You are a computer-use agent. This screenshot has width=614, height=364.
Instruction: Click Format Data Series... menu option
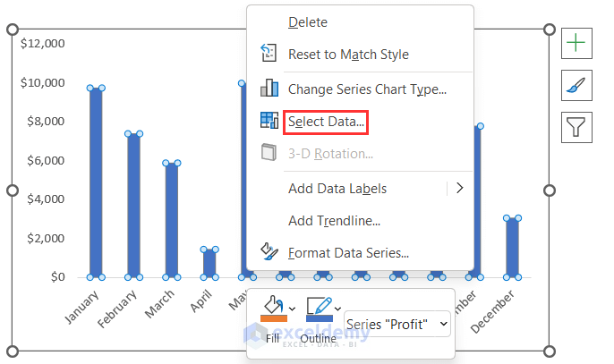(348, 253)
